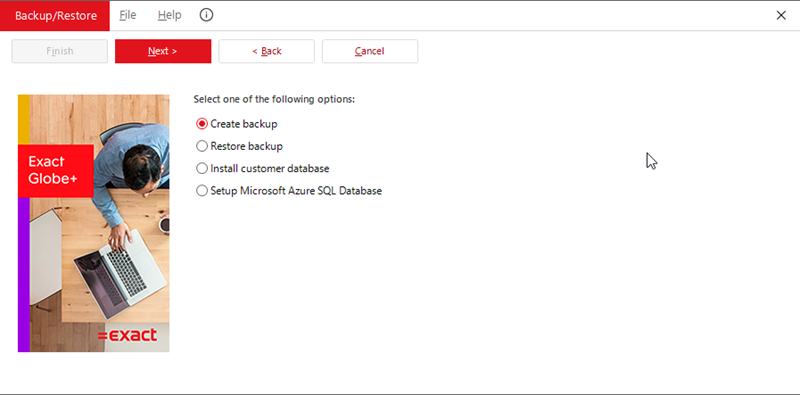The image size is (800, 395).
Task: Open the File menu
Action: (x=128, y=15)
